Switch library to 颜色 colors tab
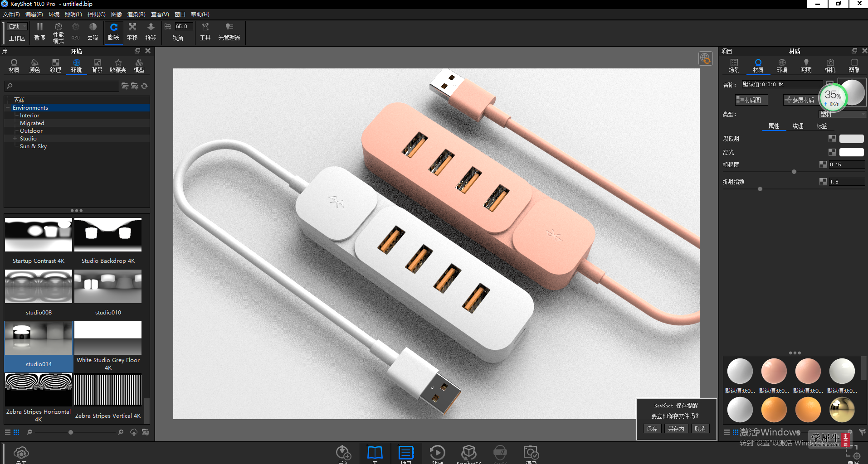 [x=35, y=66]
